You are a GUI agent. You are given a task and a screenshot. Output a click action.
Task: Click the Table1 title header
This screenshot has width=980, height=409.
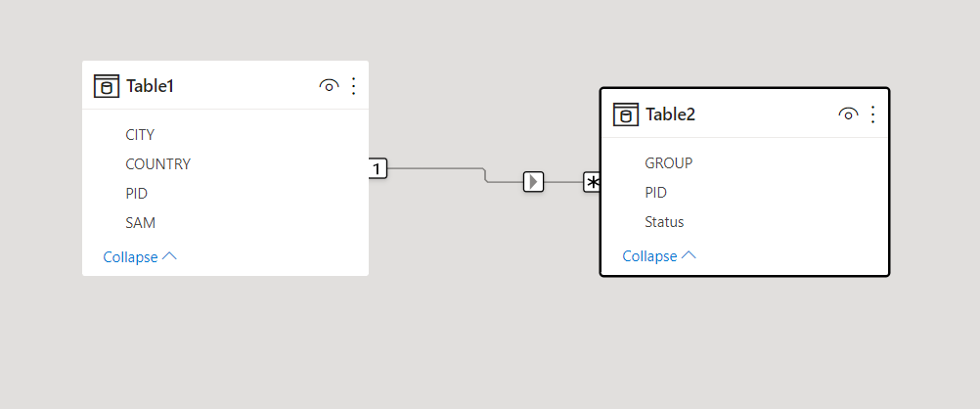click(x=150, y=86)
